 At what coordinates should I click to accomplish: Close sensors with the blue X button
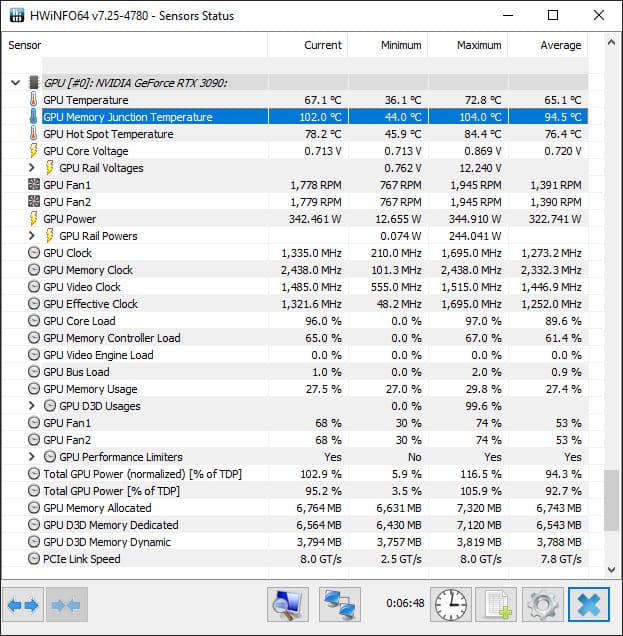(589, 604)
